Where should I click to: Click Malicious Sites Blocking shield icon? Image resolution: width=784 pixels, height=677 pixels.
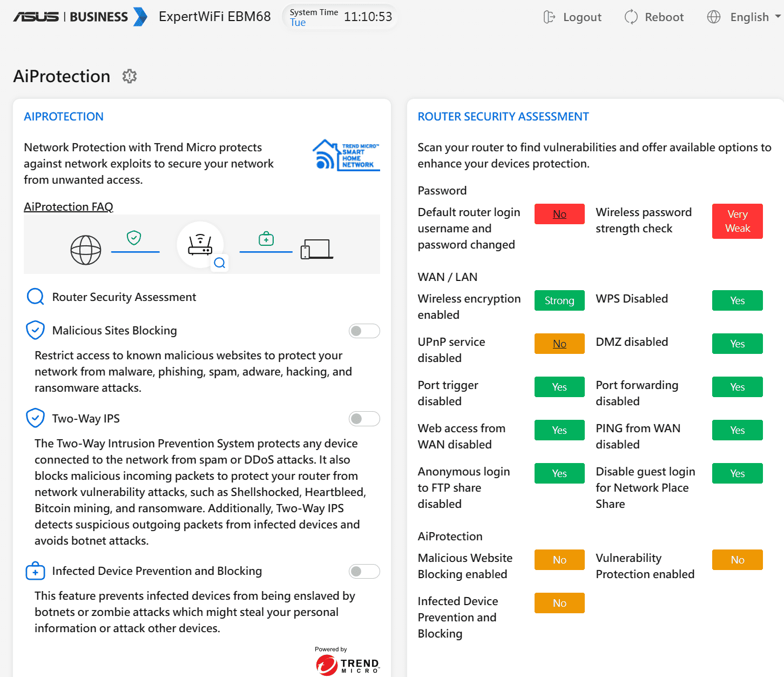pos(36,330)
